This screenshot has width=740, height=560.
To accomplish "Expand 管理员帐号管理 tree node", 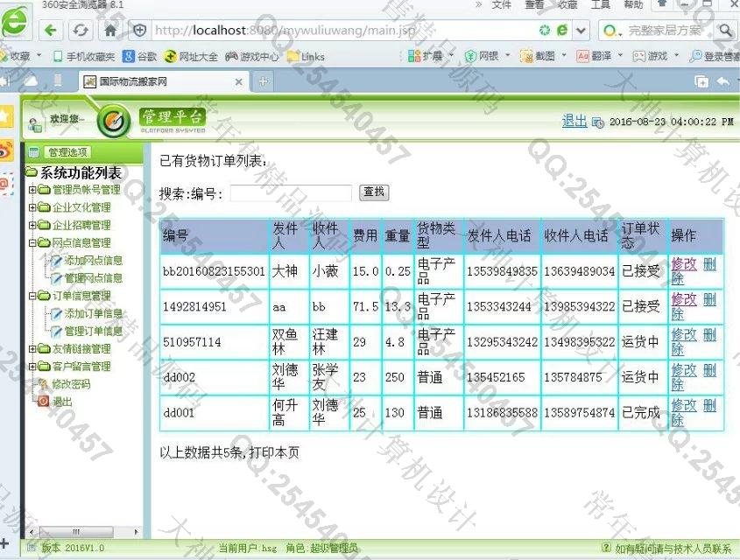I will pos(32,190).
